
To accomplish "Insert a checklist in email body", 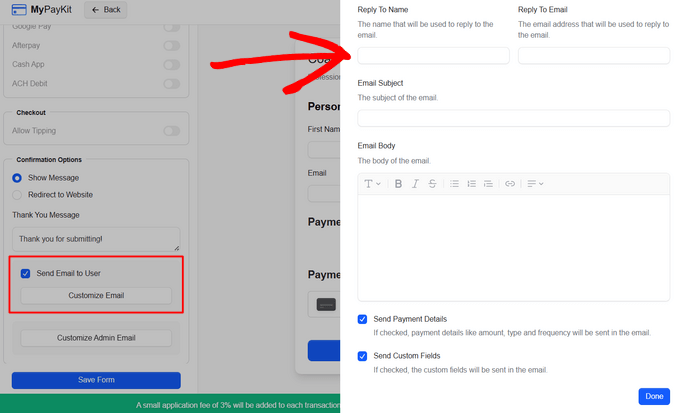I will tap(488, 184).
